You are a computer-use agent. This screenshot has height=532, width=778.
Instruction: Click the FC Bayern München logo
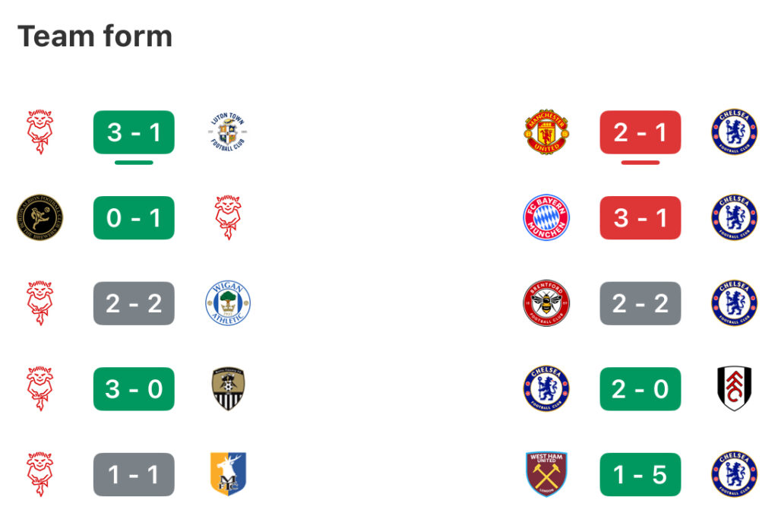546,218
